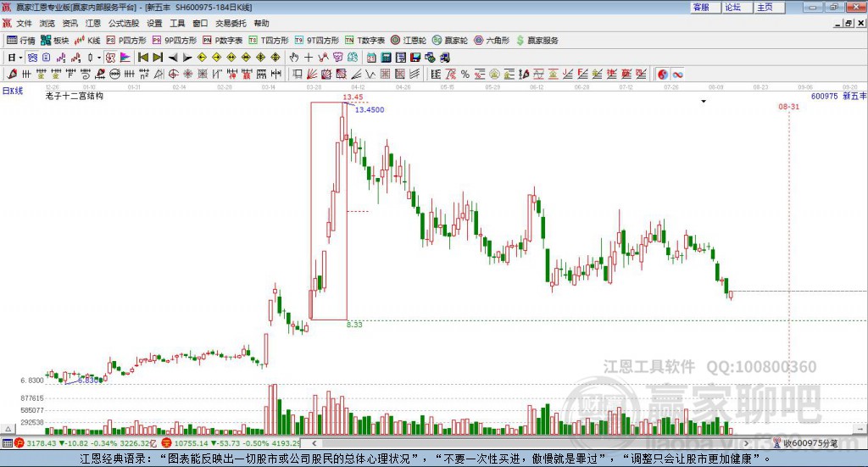This screenshot has height=467, width=868.
Task: Select the compass angle tool icon
Action: click(x=159, y=74)
